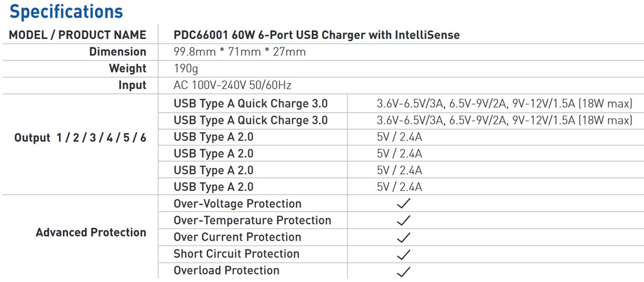Click the Dimension value 99.8mm * 71mm * 27mm
The width and height of the screenshot is (644, 282).
[x=240, y=52]
